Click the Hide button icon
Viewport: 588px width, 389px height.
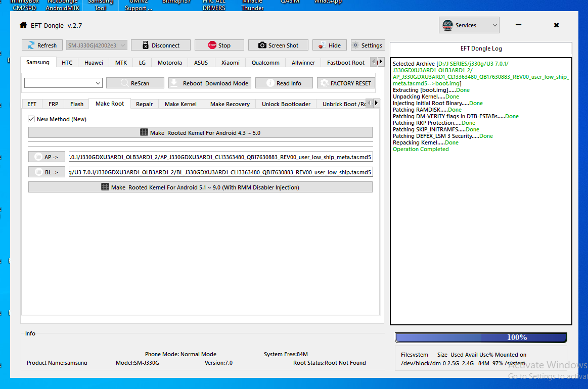(322, 45)
